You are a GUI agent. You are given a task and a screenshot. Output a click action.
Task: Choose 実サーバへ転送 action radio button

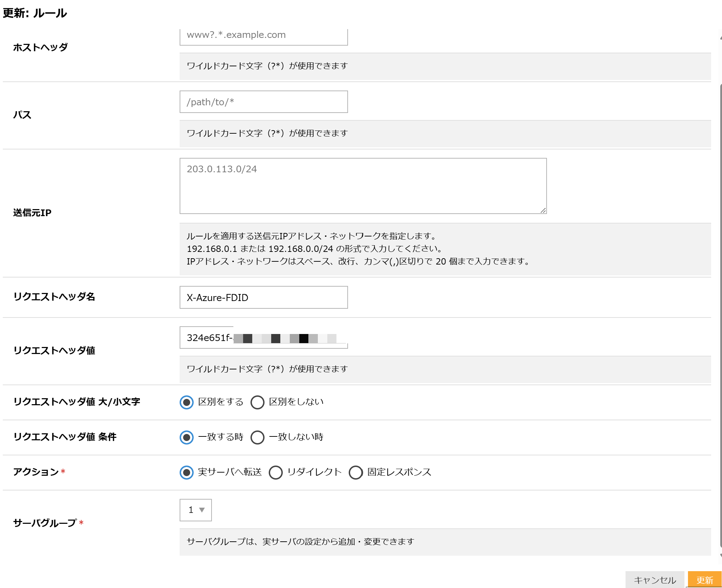click(187, 472)
